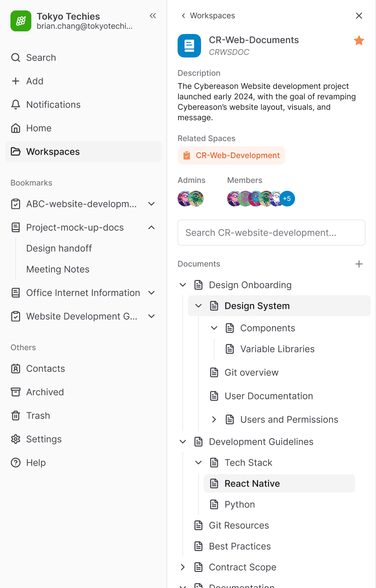Collapse the Project-mock-up-docs bookmark

tap(151, 227)
